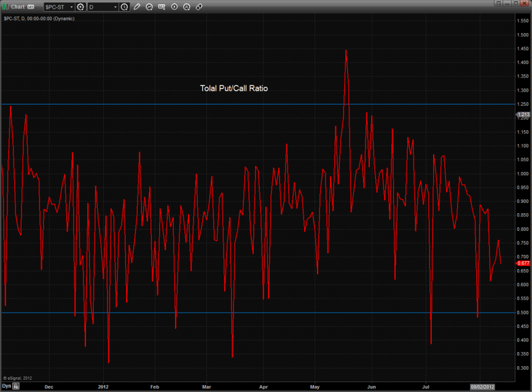Select the pencil drawing tool
This screenshot has height=392, width=532.
(137, 7)
